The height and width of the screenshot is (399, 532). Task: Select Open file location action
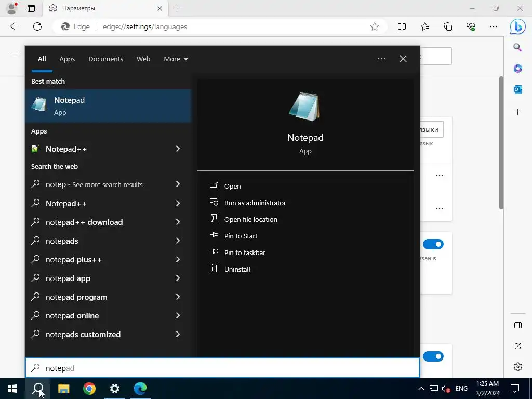pos(250,220)
